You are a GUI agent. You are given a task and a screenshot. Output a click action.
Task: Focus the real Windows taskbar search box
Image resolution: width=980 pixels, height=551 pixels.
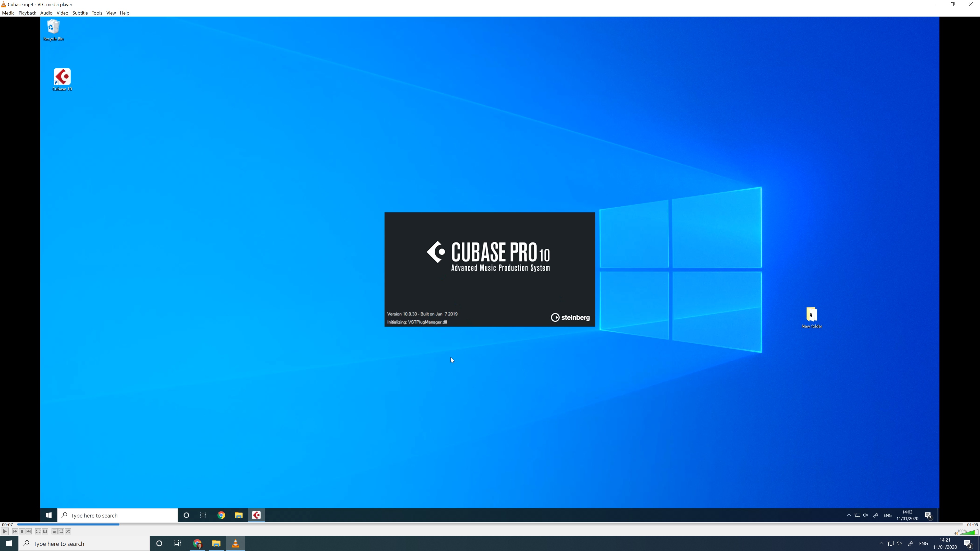84,543
